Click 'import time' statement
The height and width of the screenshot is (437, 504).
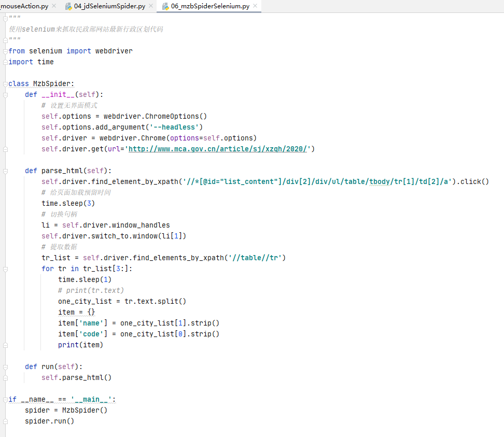click(x=31, y=62)
